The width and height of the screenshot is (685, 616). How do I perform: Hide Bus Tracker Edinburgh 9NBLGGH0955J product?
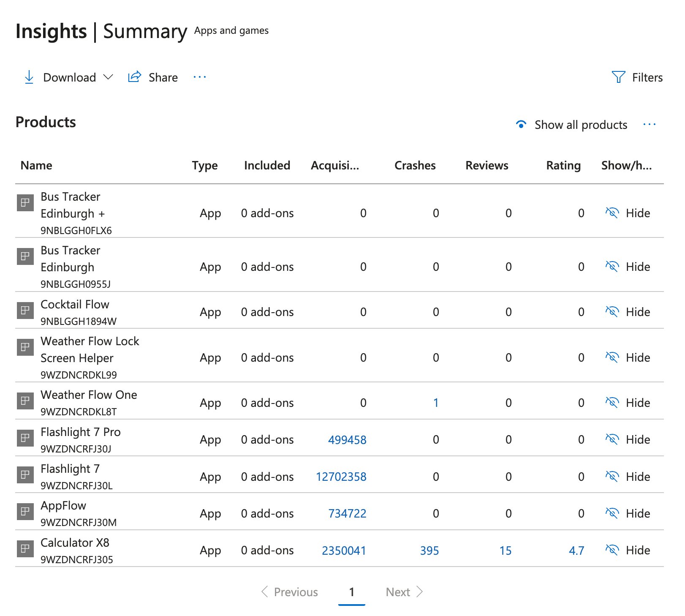628,267
